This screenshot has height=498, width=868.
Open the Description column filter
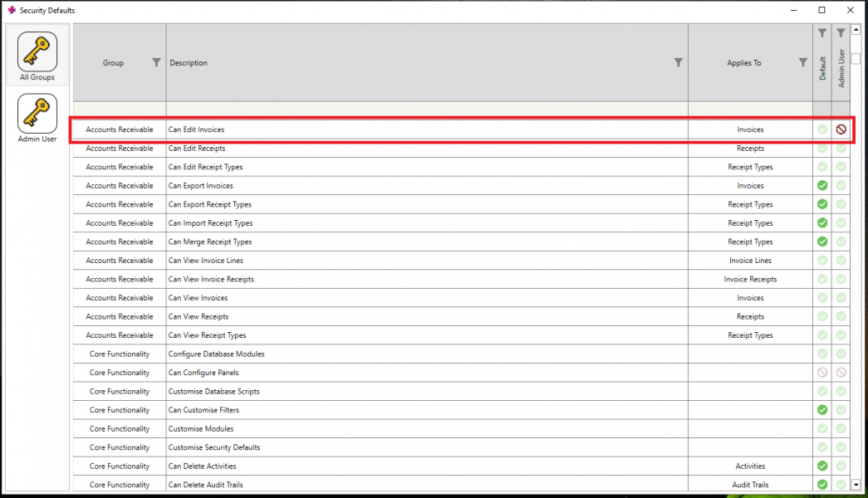[678, 62]
